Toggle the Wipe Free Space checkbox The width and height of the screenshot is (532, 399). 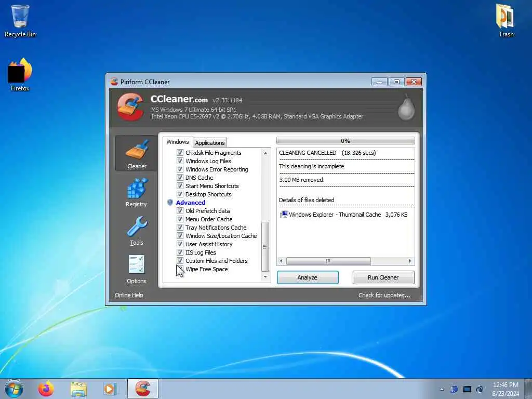[180, 269]
